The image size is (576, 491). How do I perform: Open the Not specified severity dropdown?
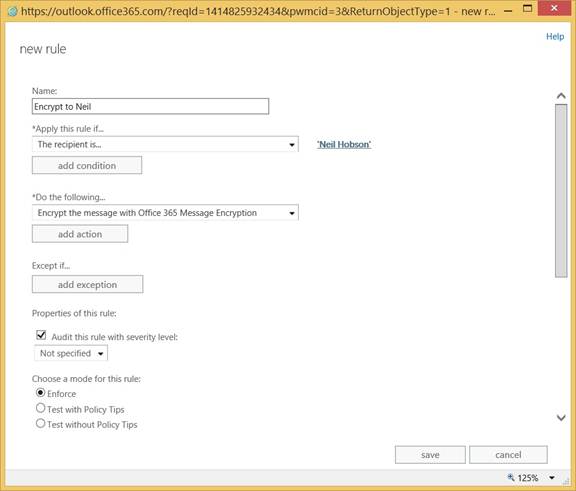pyautogui.click(x=71, y=353)
